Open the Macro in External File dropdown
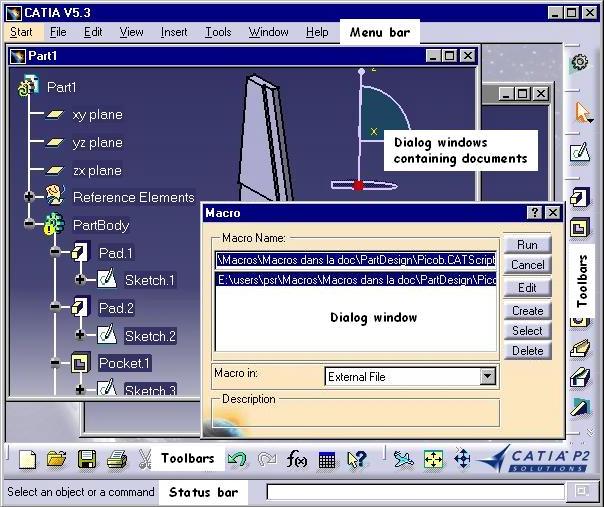604x507 pixels. tap(488, 376)
